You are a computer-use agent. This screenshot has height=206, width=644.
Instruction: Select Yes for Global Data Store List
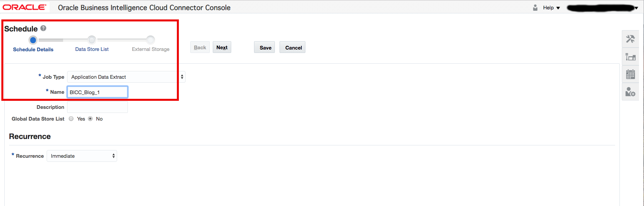click(x=71, y=119)
